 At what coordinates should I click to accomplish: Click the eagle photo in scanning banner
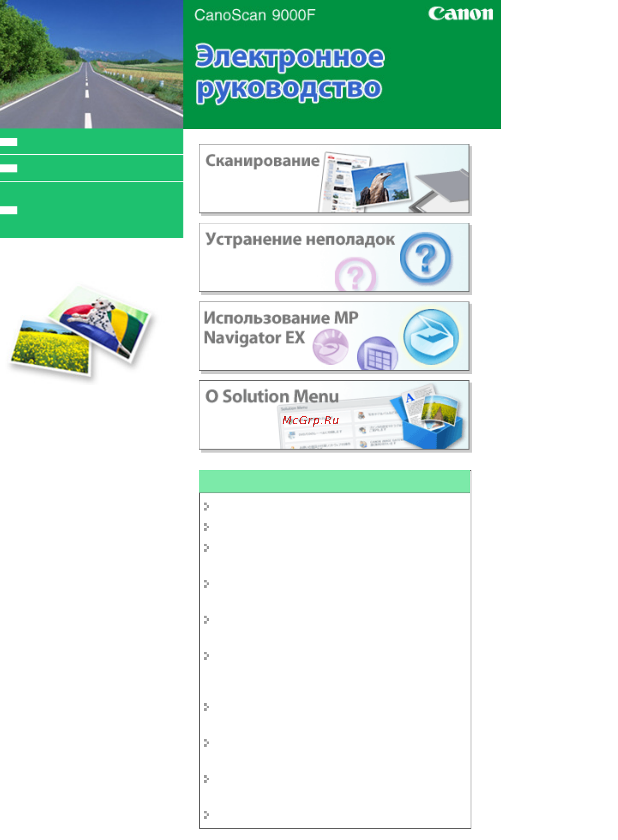point(381,184)
